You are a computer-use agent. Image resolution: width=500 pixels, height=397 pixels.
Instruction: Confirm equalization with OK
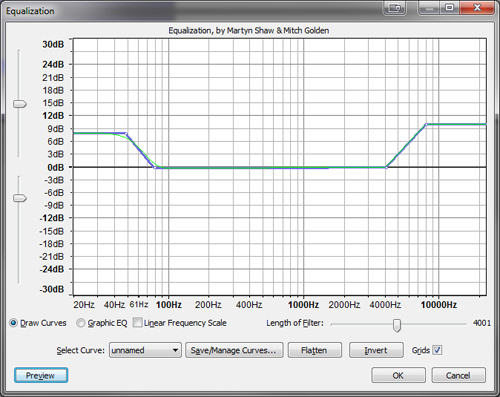pos(398,375)
